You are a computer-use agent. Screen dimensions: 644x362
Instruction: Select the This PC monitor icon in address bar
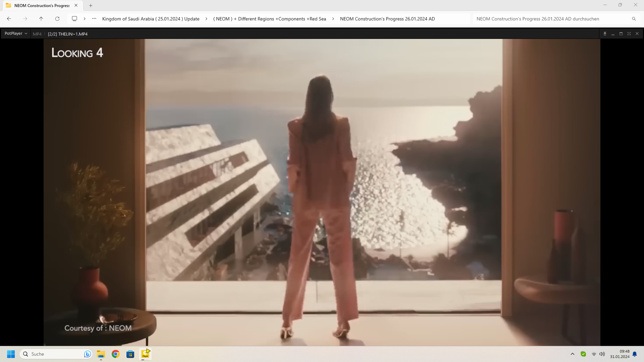tap(74, 19)
